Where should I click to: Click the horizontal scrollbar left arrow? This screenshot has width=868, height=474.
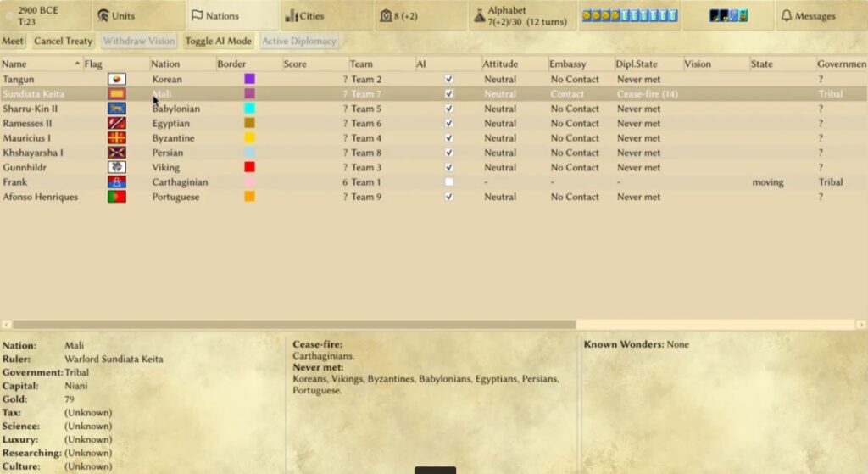5,324
